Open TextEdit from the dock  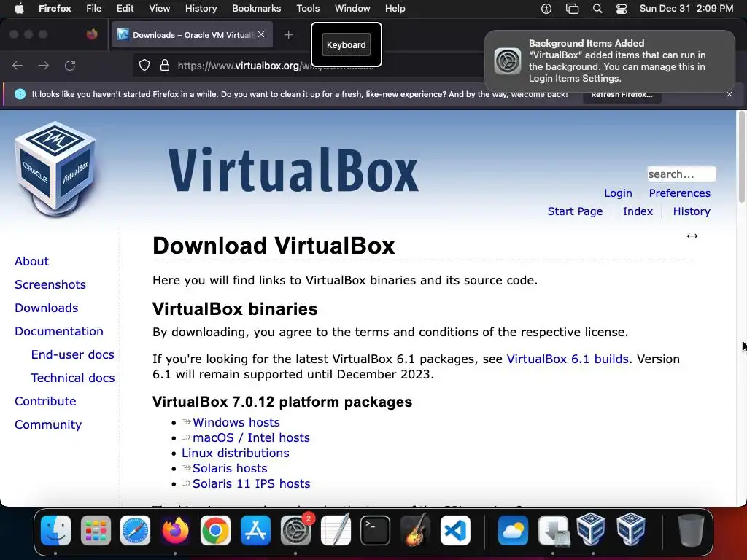336,531
